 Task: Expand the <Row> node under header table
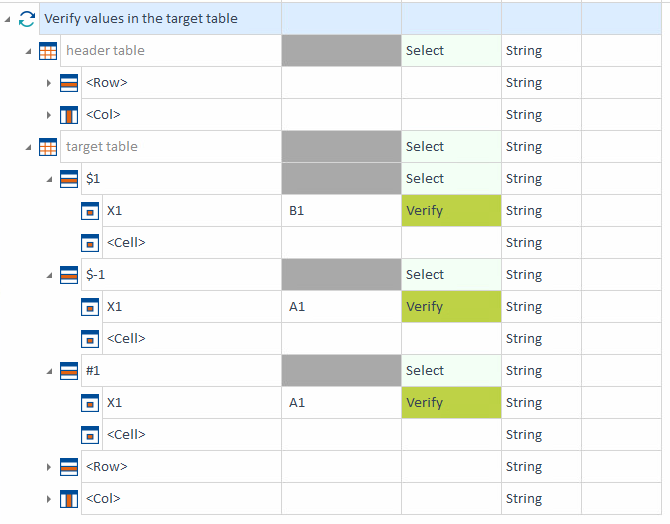pos(48,83)
